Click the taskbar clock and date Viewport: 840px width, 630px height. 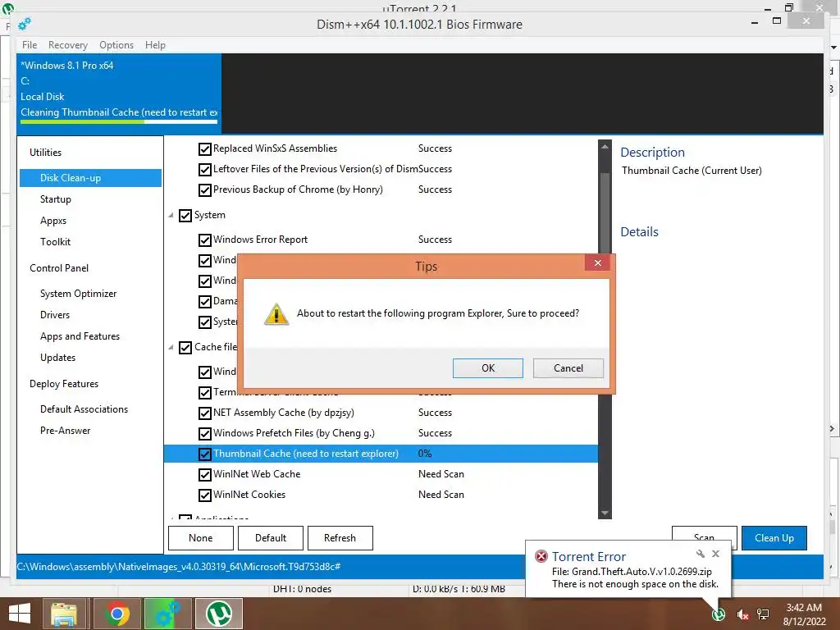[x=804, y=614]
